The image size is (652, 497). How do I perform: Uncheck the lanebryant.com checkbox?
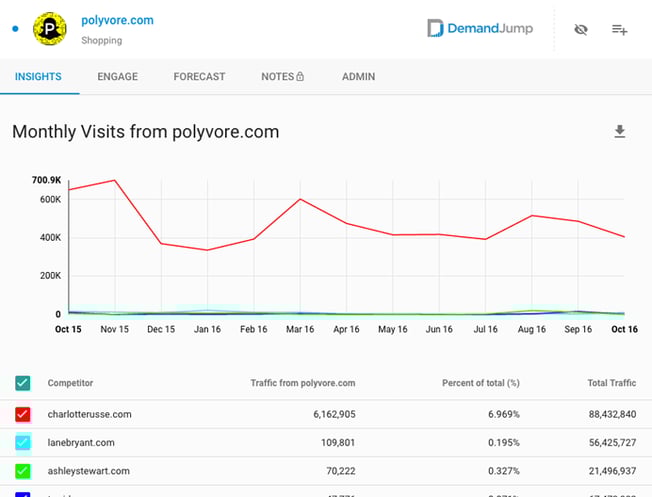23,443
